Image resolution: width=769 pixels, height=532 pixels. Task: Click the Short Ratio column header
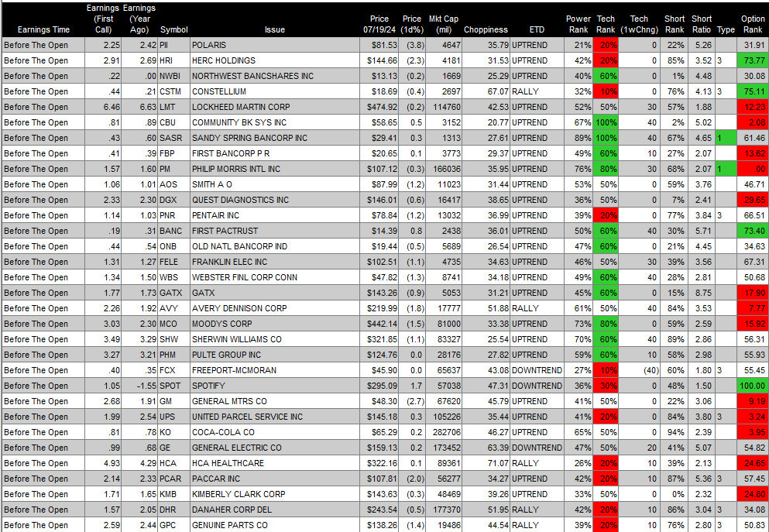(702, 25)
